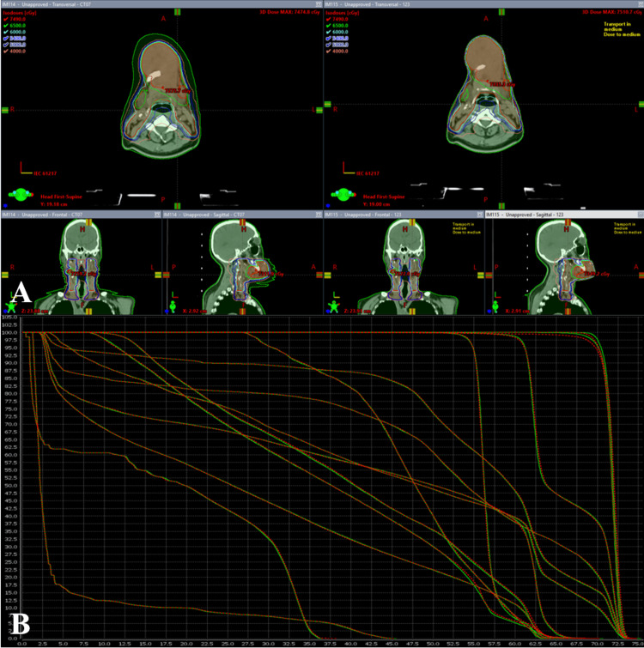Click the 'Y: 19.00 cm' slice position
The image size is (644, 648).
376,204
